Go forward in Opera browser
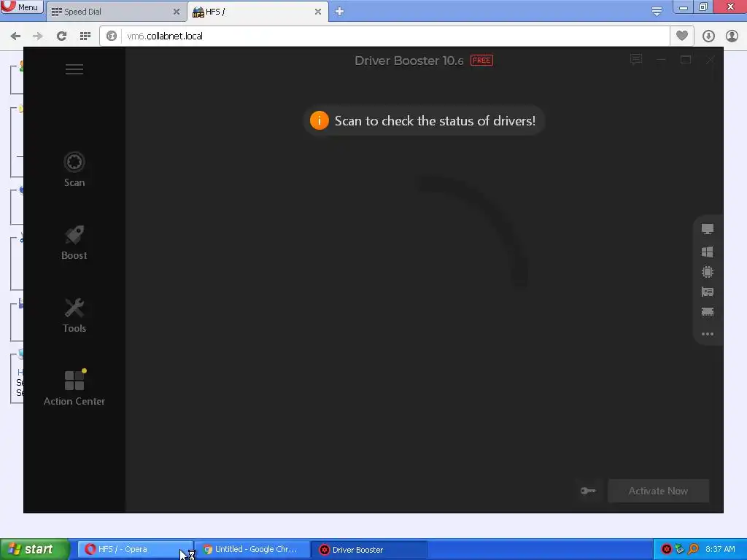Screen dimensions: 747x560 click(38, 36)
